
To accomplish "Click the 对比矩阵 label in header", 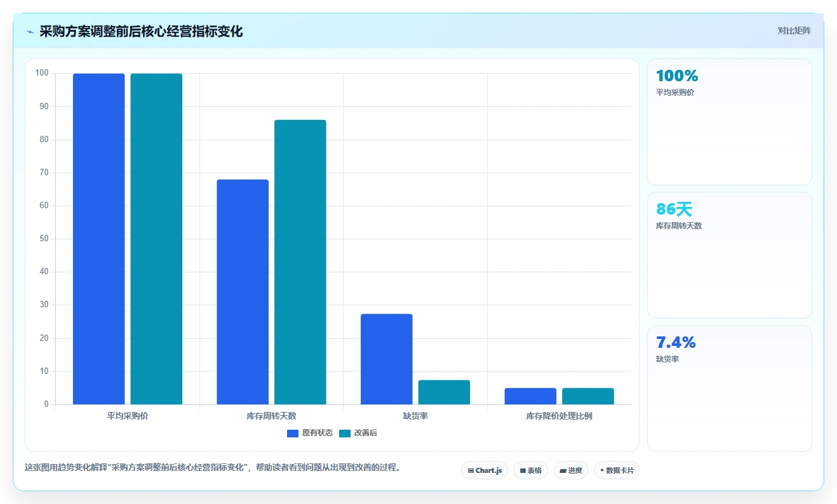I will (x=794, y=30).
